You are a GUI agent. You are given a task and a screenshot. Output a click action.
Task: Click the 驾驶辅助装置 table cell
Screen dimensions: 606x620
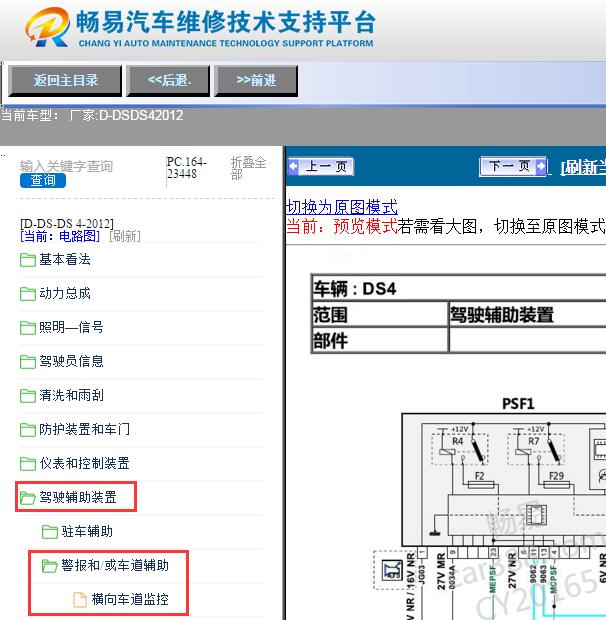(527, 315)
